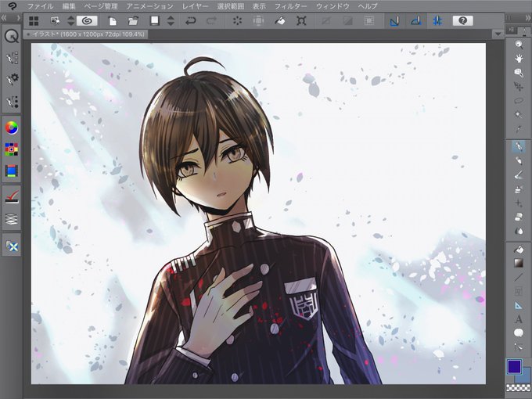Open the Navigator/Material palette icon at bottom-left
Image resolution: width=532 pixels, height=399 pixels.
pos(13,246)
